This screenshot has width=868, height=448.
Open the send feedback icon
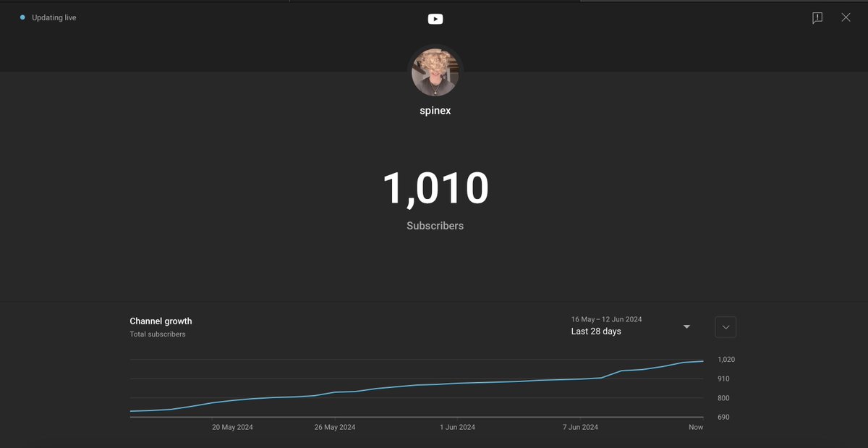817,17
